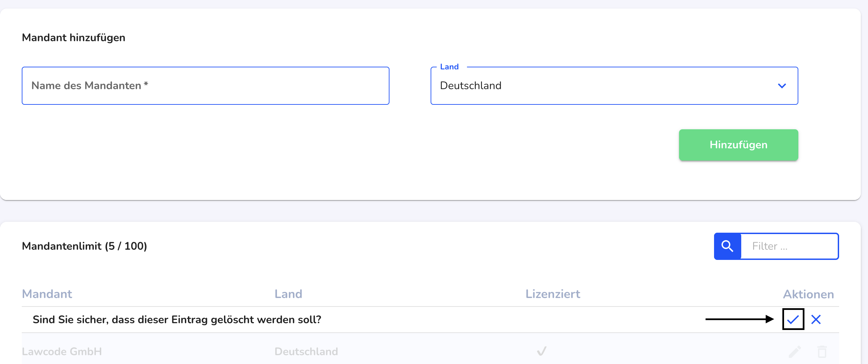The width and height of the screenshot is (868, 364).
Task: Cancel deletion with the blue X icon
Action: coord(816,319)
